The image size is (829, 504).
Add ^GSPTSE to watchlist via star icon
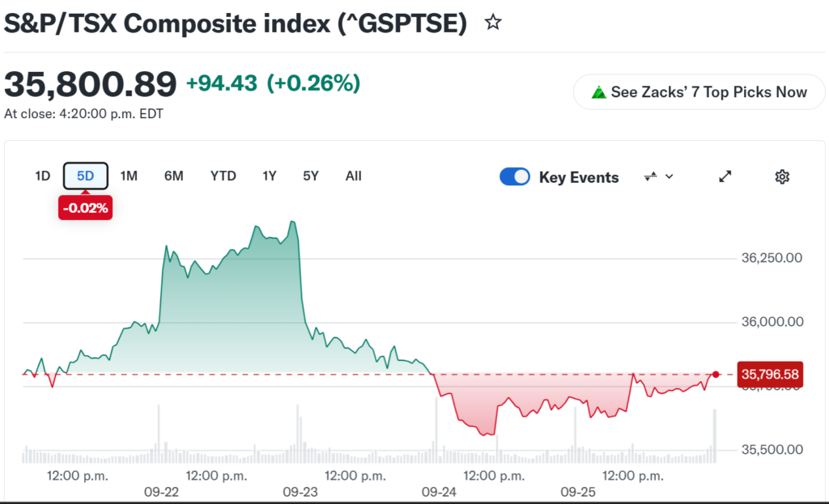[493, 22]
